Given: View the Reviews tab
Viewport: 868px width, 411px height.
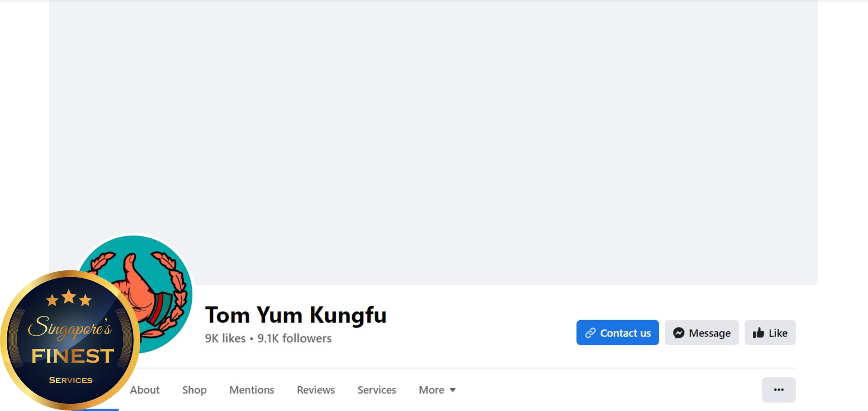Looking at the screenshot, I should (x=316, y=390).
